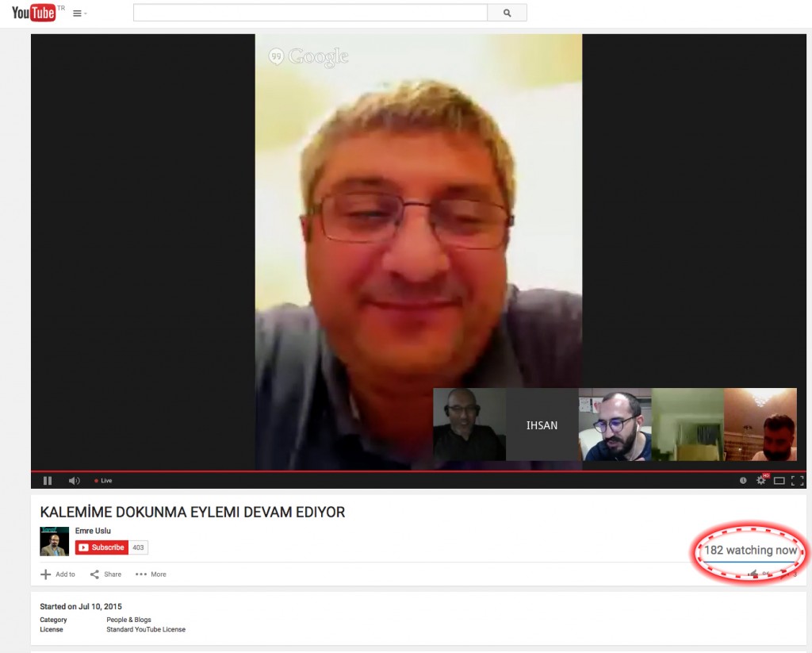Enter fullscreen video mode
The height and width of the screenshot is (653, 812).
798,481
